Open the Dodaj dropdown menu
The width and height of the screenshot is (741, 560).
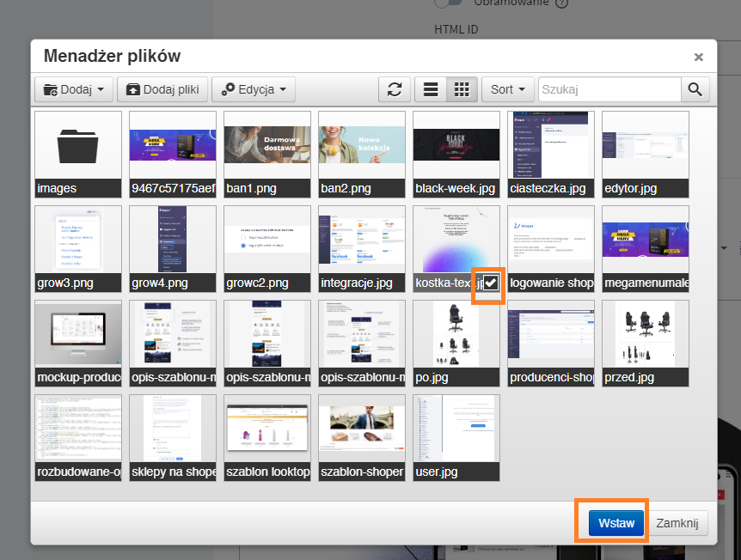pos(74,89)
